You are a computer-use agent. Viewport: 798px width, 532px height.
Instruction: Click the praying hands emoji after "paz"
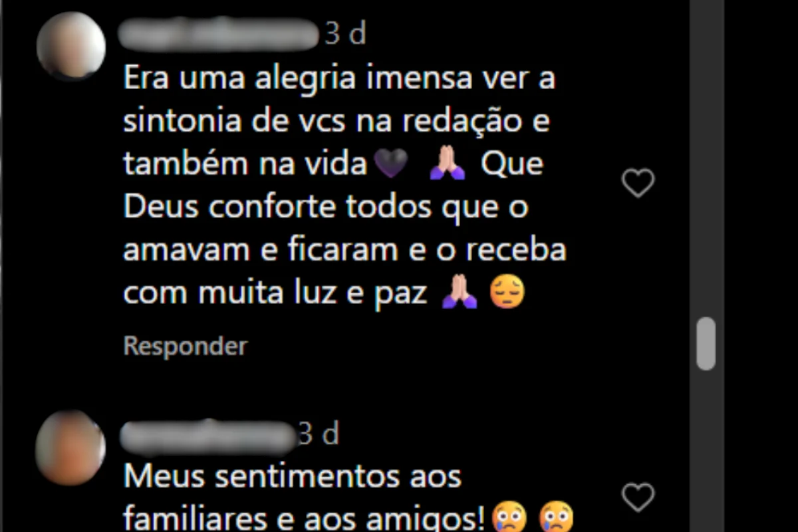[460, 293]
